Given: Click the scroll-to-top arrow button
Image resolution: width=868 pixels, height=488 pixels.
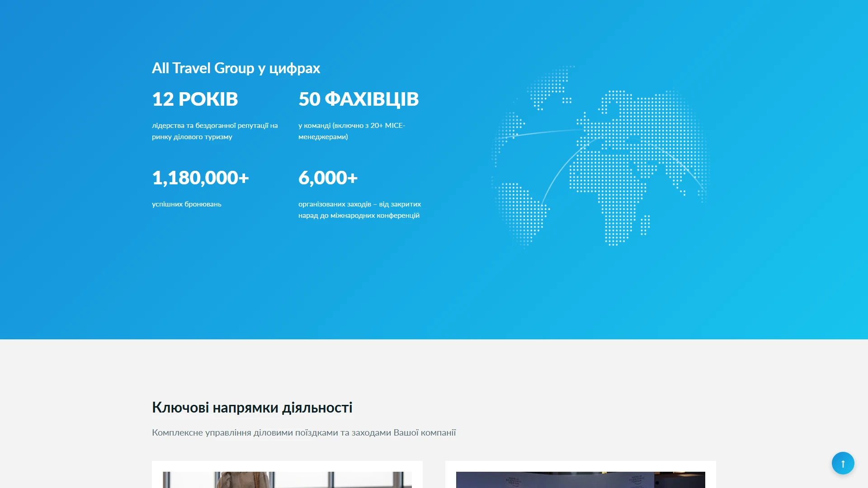Looking at the screenshot, I should 843,463.
